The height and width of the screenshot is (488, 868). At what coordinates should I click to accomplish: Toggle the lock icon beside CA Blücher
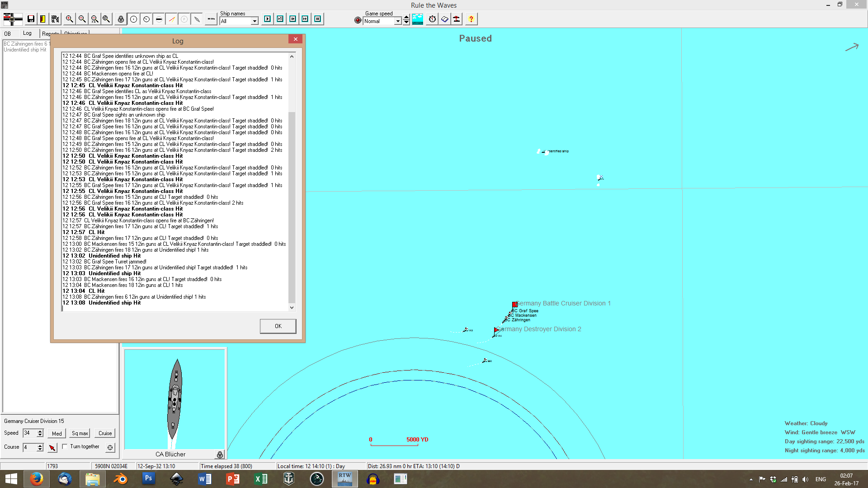(x=220, y=455)
